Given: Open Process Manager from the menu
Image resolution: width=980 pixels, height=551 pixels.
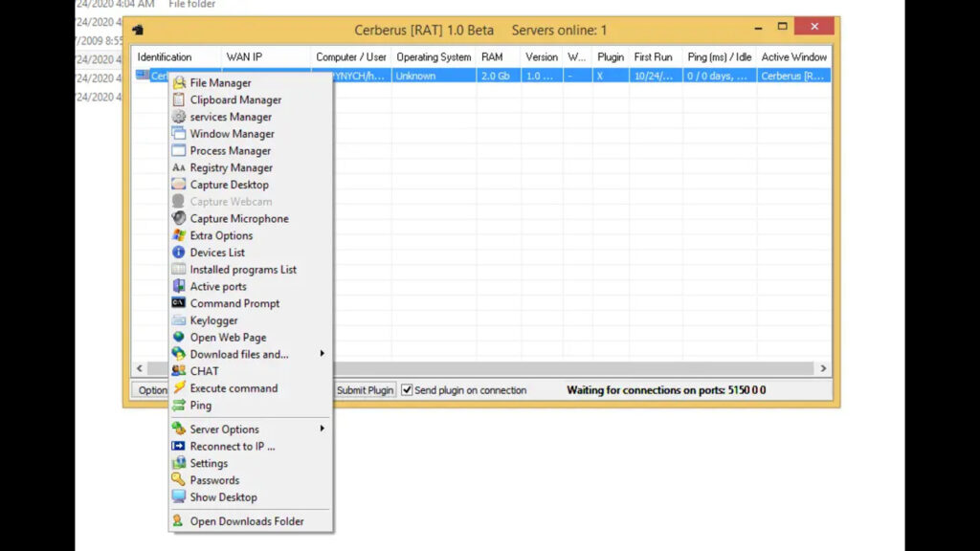Looking at the screenshot, I should (251, 150).
